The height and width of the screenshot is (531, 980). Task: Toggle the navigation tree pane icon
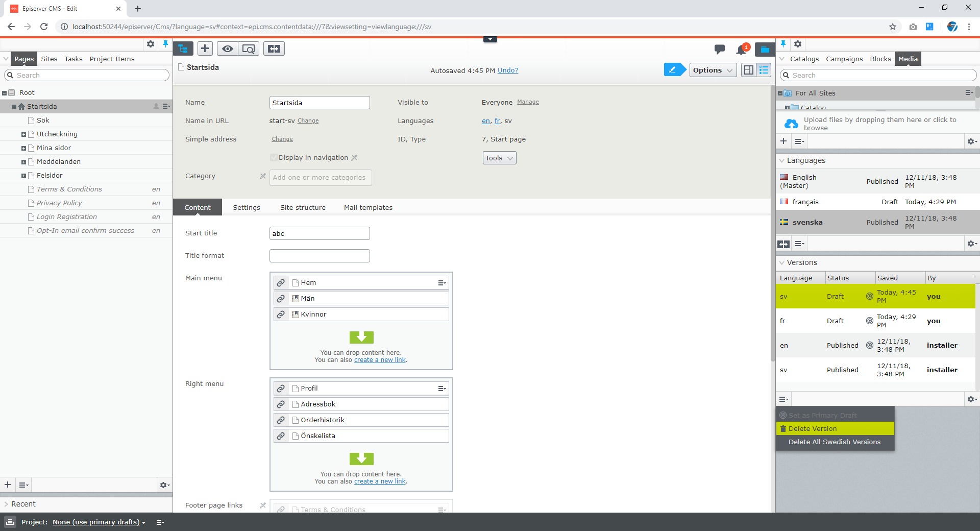[x=183, y=49]
